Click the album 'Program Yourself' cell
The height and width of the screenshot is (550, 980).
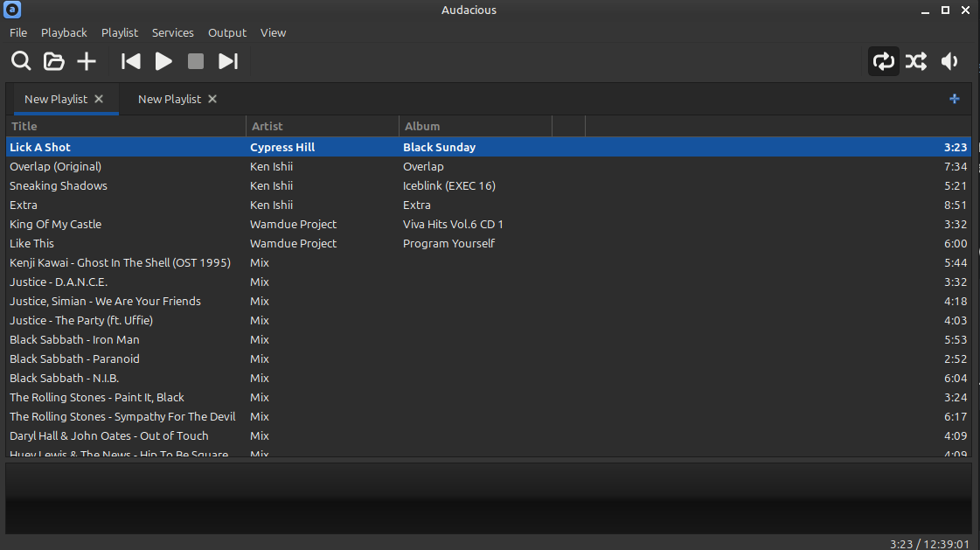click(448, 244)
